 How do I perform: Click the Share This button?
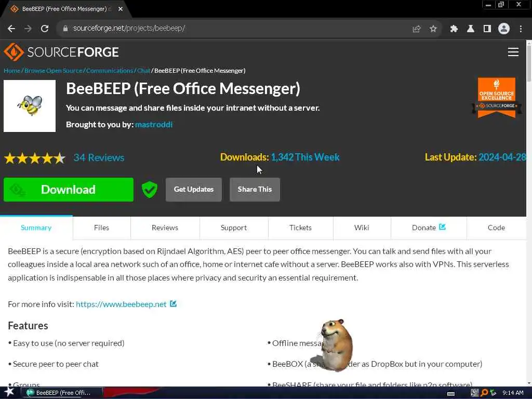(255, 190)
